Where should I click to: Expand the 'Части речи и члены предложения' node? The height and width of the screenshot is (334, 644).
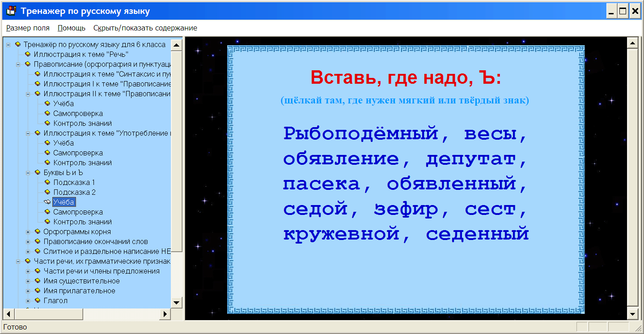point(28,271)
